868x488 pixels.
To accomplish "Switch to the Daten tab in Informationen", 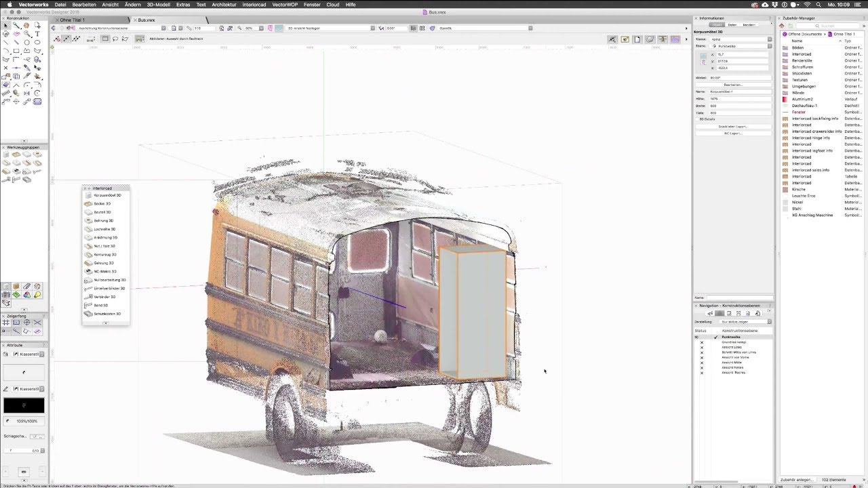I will [x=732, y=25].
